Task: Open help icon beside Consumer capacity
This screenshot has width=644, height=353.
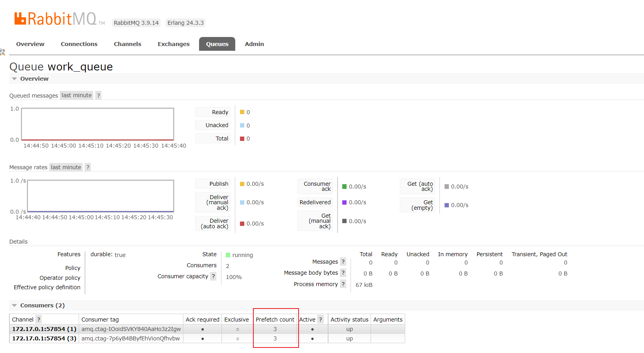Action: 213,276
